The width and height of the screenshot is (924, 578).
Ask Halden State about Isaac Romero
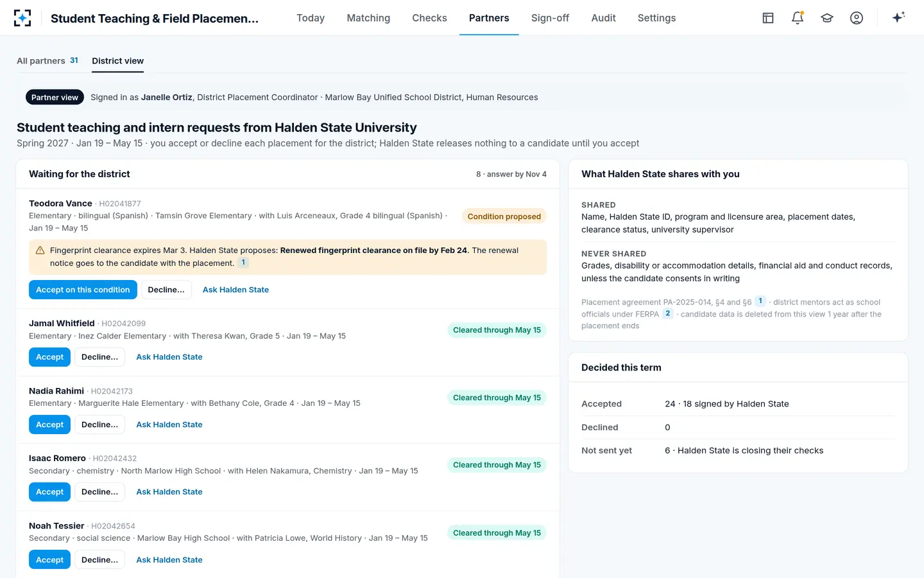[169, 492]
